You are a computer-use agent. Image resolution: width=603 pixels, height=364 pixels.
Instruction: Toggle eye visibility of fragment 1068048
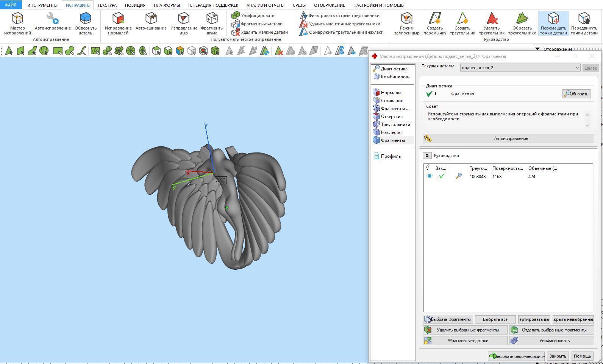[x=429, y=176]
